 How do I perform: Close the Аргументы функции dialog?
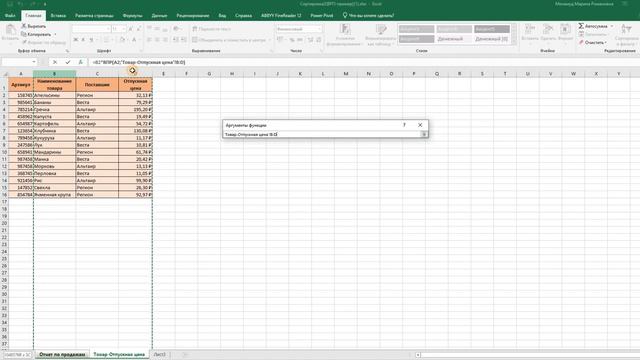[420, 125]
